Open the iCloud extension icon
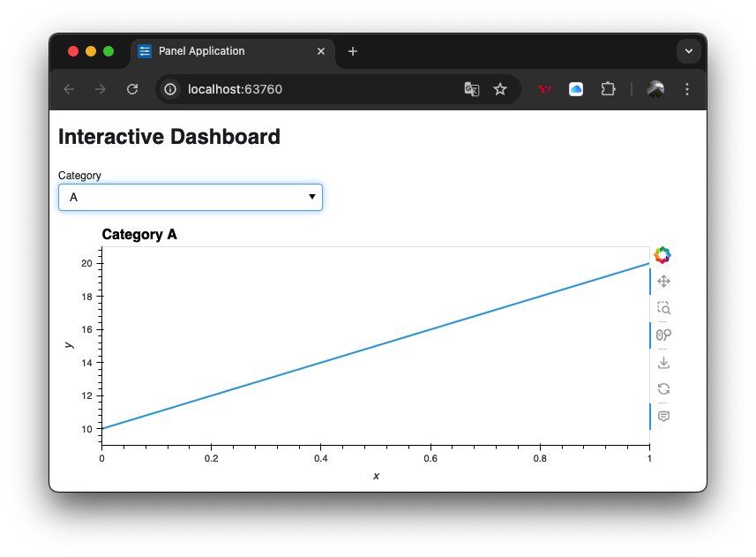This screenshot has height=557, width=756. coord(576,89)
